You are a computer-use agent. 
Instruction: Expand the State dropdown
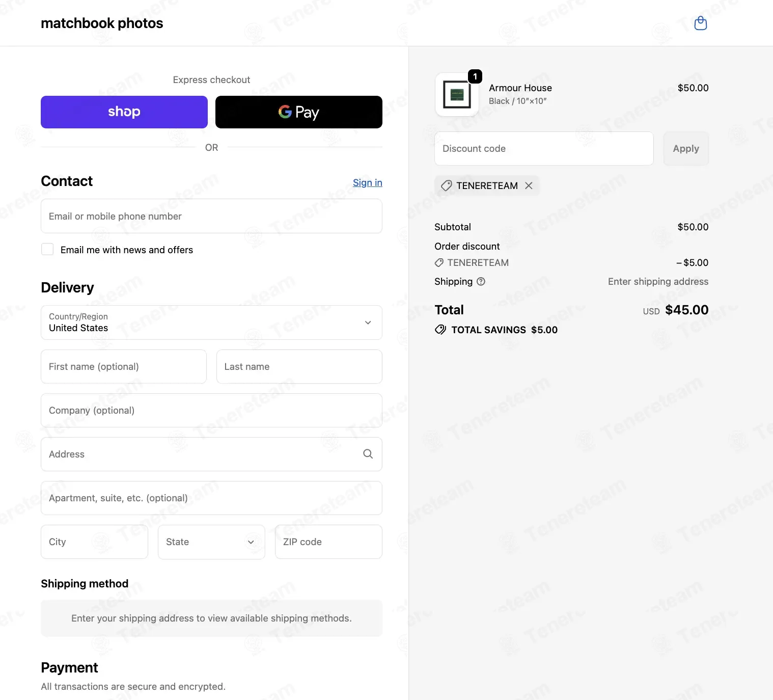pyautogui.click(x=211, y=542)
